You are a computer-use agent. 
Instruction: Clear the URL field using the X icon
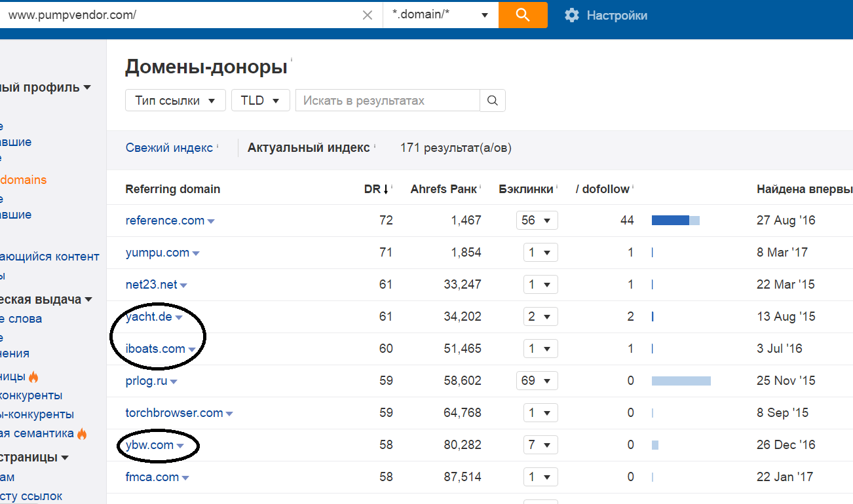click(x=368, y=14)
